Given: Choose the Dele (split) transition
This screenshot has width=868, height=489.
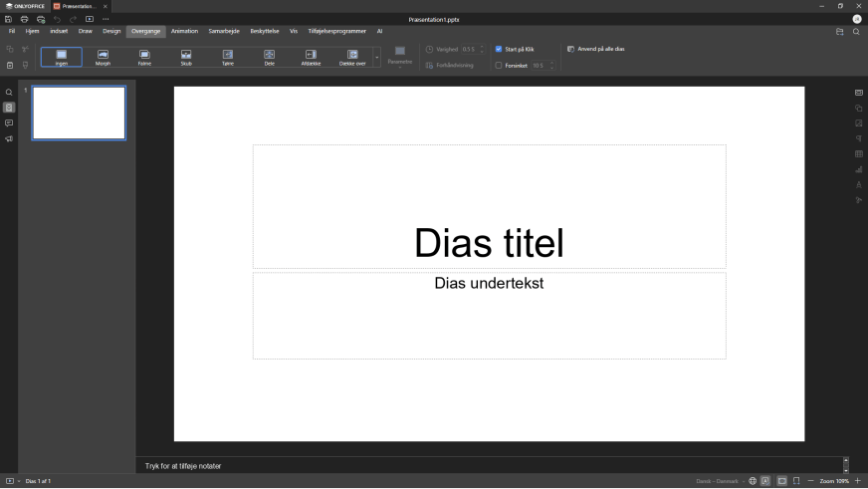Looking at the screenshot, I should [269, 57].
